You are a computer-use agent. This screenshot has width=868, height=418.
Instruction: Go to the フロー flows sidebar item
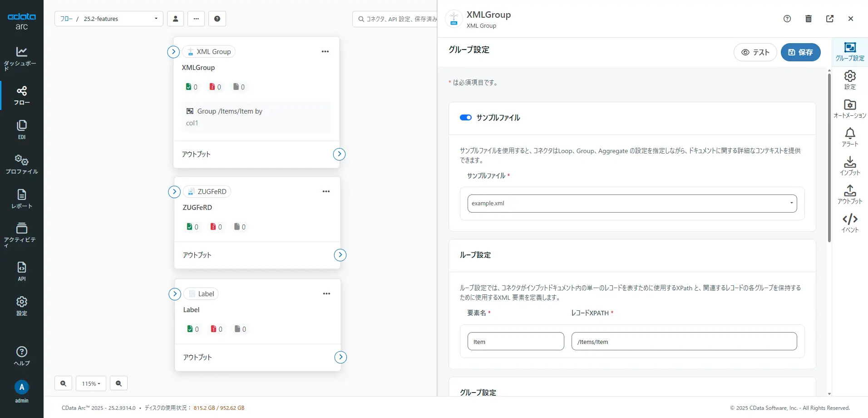tap(21, 95)
